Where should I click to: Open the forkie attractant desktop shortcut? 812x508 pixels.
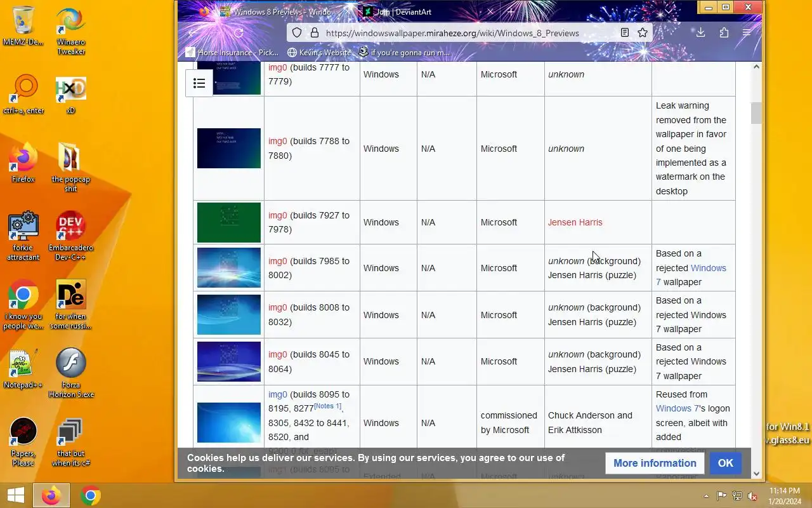point(23,236)
